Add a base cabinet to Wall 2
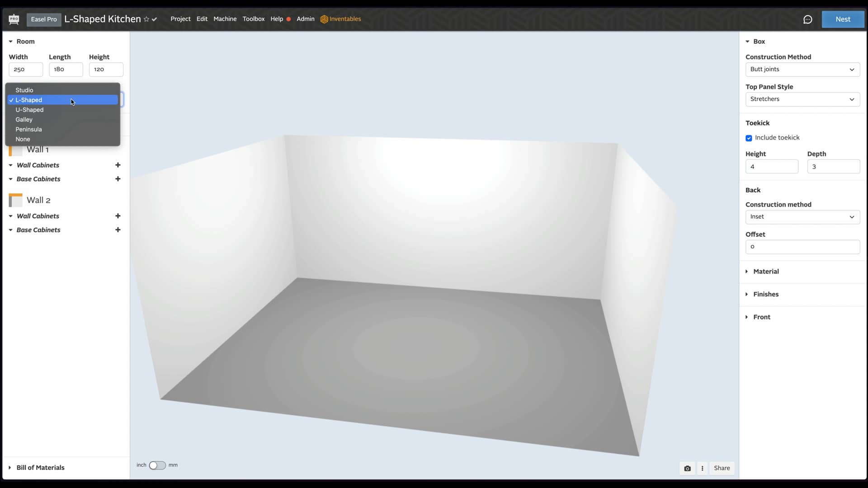868x488 pixels. [x=118, y=230]
